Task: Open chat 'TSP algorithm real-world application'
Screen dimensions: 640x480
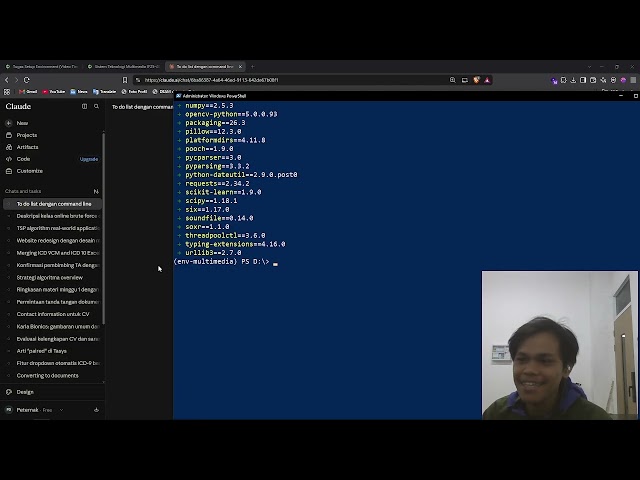Action: coord(52,228)
